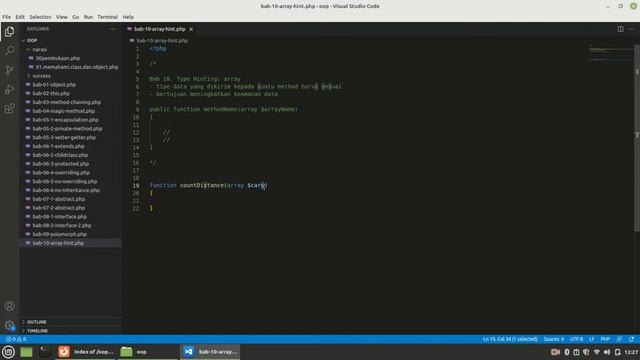Click Ln 19, Col 34 status entry

[x=510, y=339]
